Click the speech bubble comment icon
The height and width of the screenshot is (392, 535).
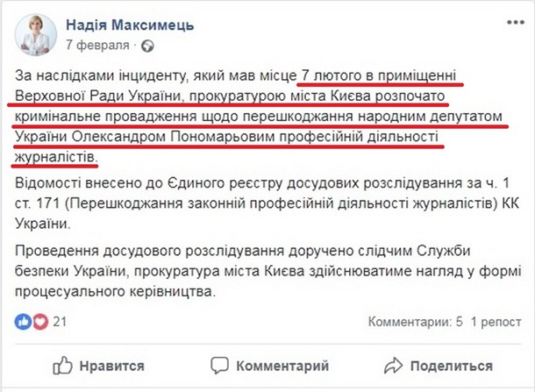tap(222, 365)
